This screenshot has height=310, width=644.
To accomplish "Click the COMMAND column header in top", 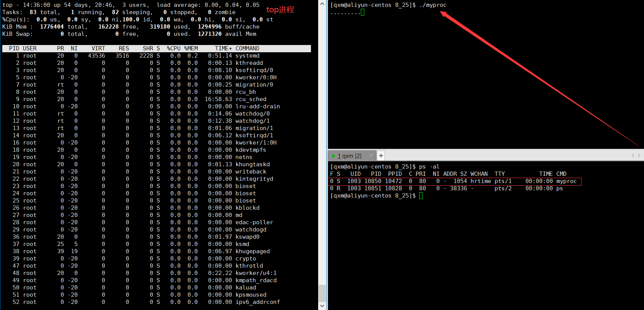I will [x=247, y=48].
